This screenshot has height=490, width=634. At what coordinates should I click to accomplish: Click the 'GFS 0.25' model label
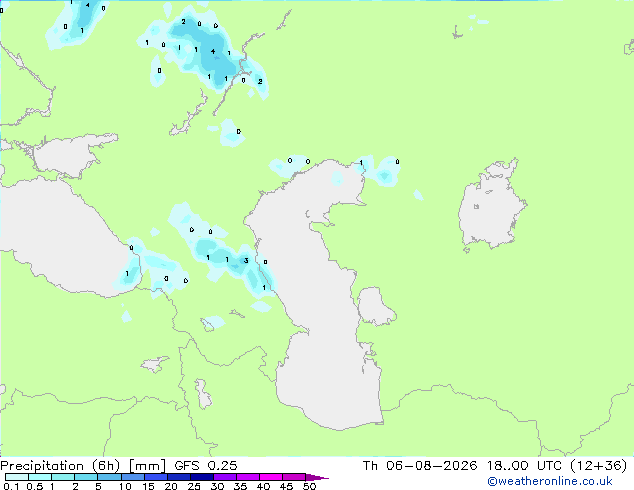tap(206, 466)
